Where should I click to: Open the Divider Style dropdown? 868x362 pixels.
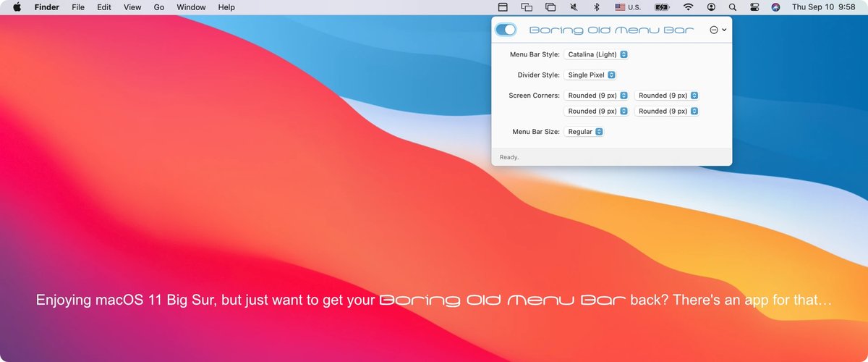[591, 75]
